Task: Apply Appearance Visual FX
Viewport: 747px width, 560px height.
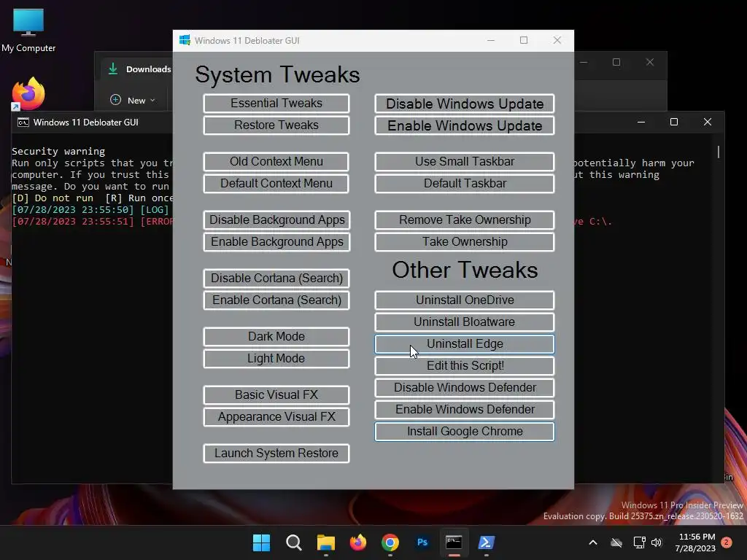Action: click(276, 416)
